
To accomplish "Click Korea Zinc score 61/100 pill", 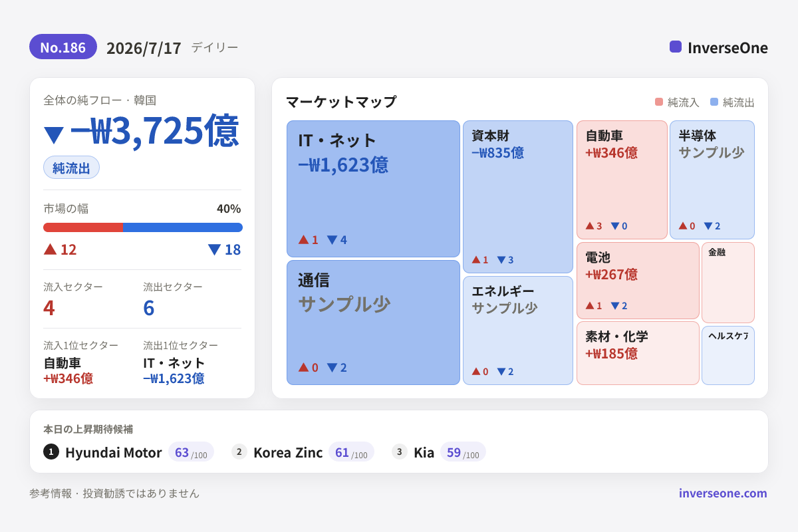I will tap(351, 452).
